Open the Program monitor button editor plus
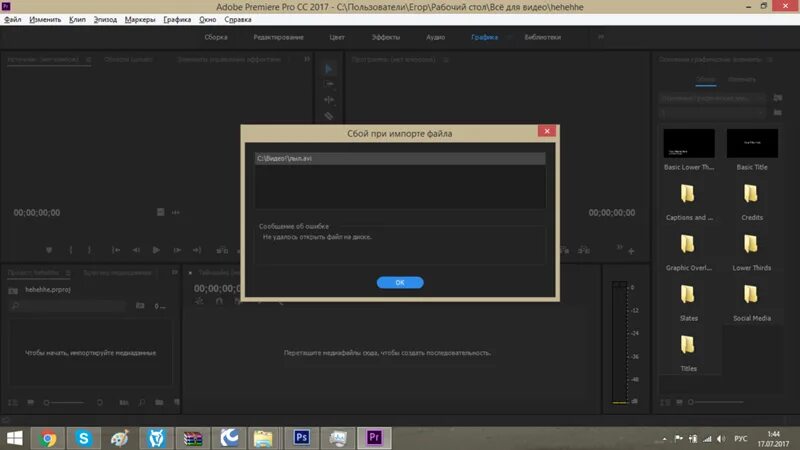The width and height of the screenshot is (800, 450). [631, 251]
